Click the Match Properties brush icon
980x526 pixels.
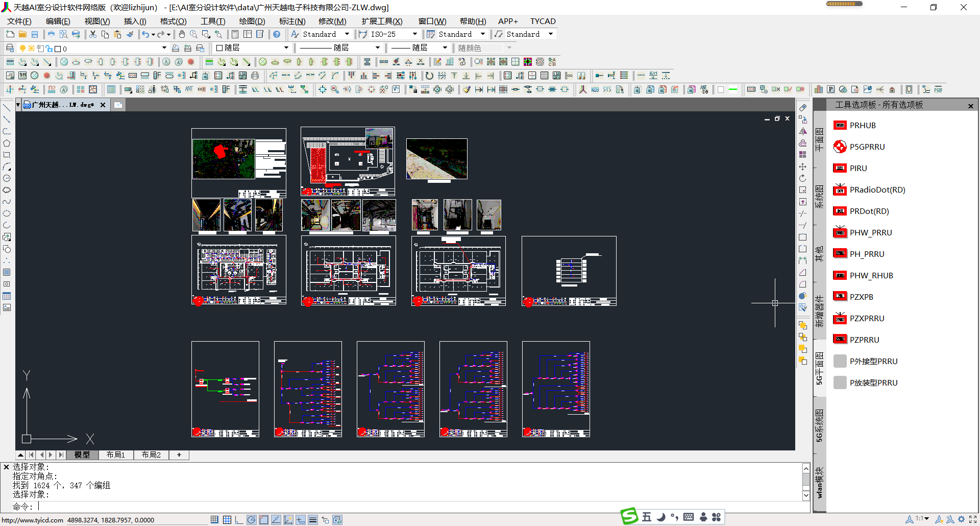click(x=130, y=34)
